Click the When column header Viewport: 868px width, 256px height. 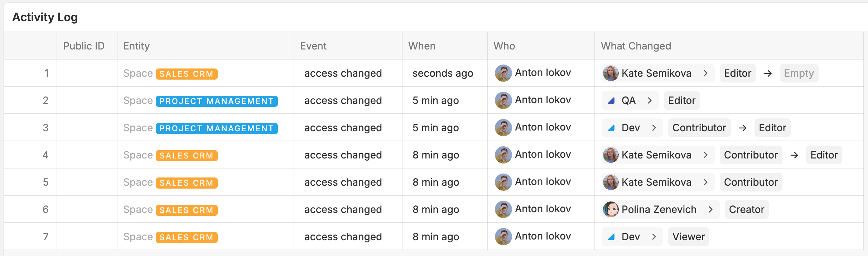pos(422,46)
